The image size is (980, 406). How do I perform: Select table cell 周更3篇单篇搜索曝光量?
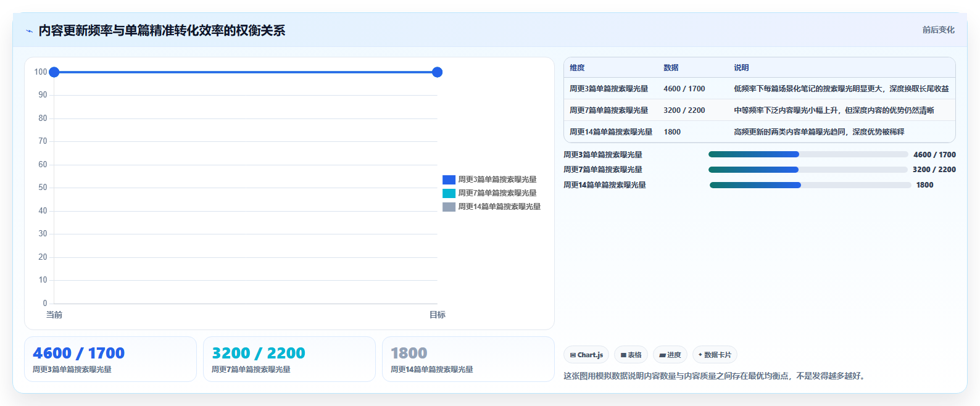coord(608,89)
